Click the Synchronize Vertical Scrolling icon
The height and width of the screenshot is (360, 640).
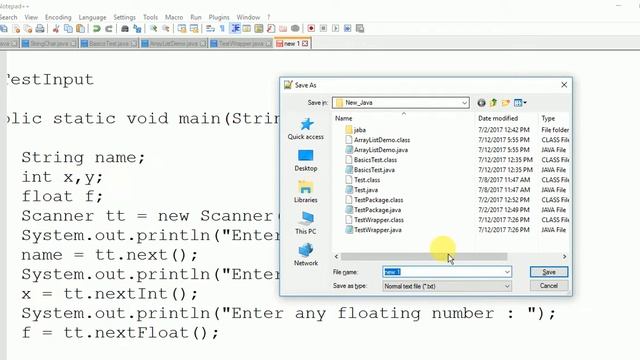point(182,29)
